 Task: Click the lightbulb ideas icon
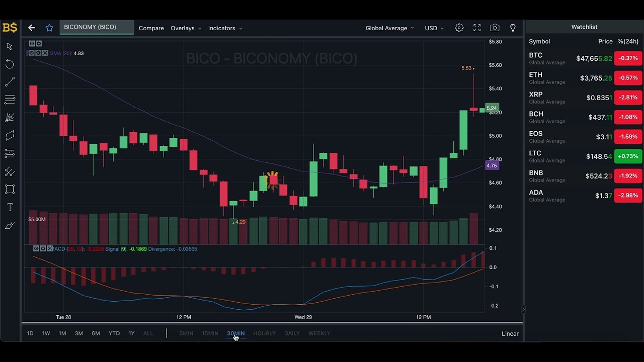click(x=513, y=28)
